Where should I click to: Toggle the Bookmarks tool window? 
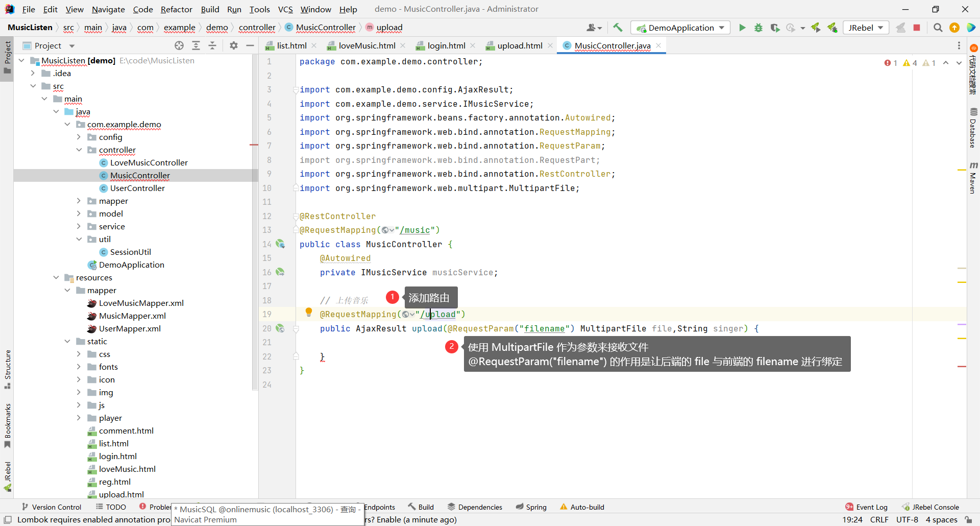pos(7,425)
